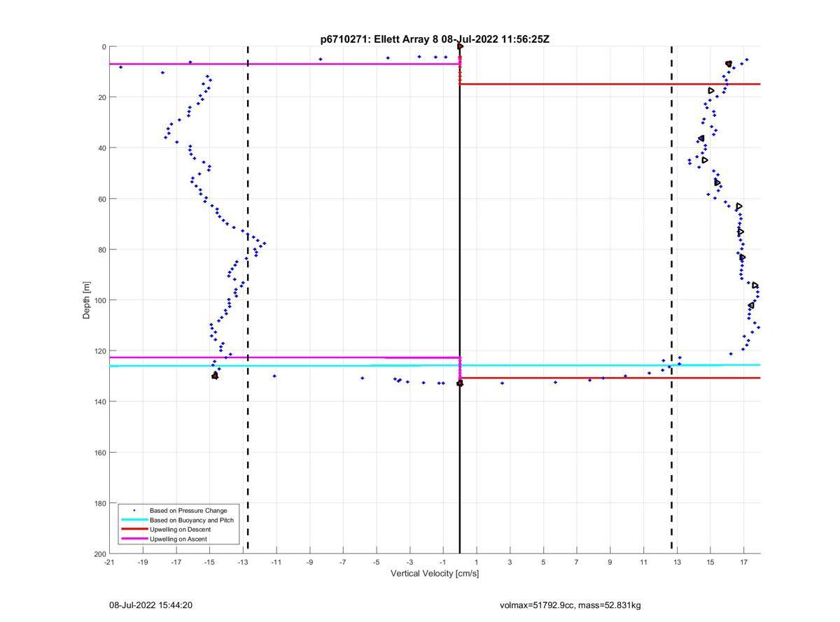Click the 'volmax=51792.9cc, mass=52.831kg' footer text
Image resolution: width=840 pixels, height=622 pixels.
570,605
